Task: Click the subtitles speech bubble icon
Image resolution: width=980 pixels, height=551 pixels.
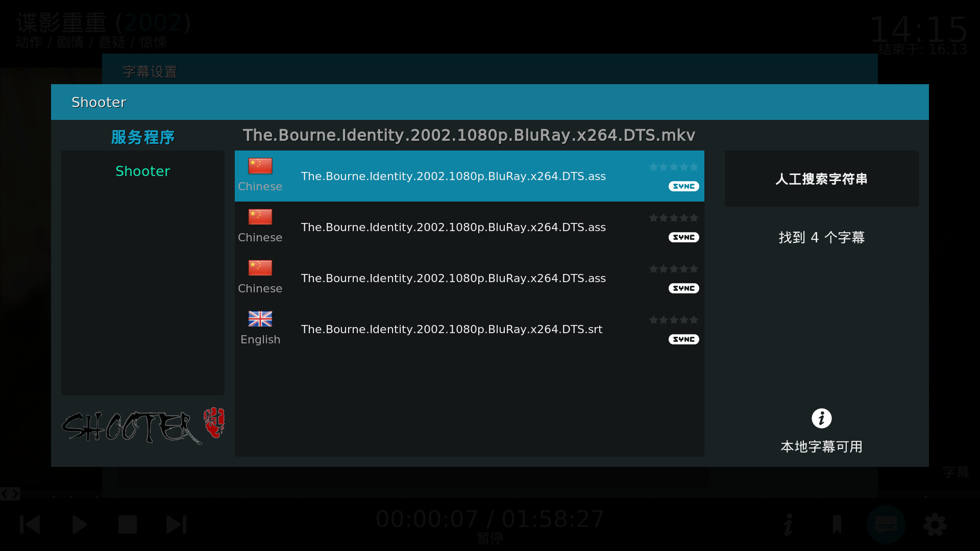Action: pos(886,524)
